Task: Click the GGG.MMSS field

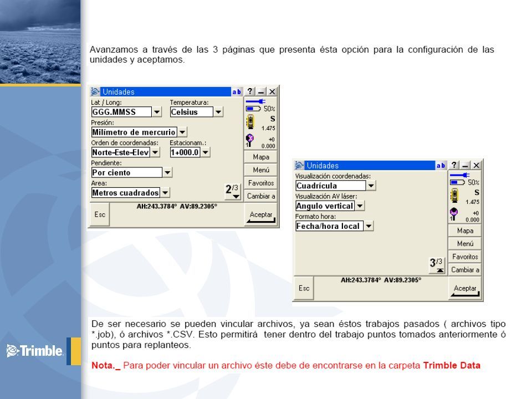Action: pos(121,112)
